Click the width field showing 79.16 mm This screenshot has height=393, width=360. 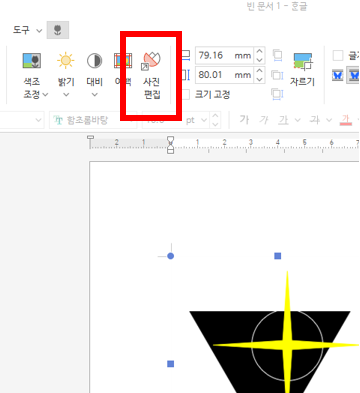coord(224,55)
